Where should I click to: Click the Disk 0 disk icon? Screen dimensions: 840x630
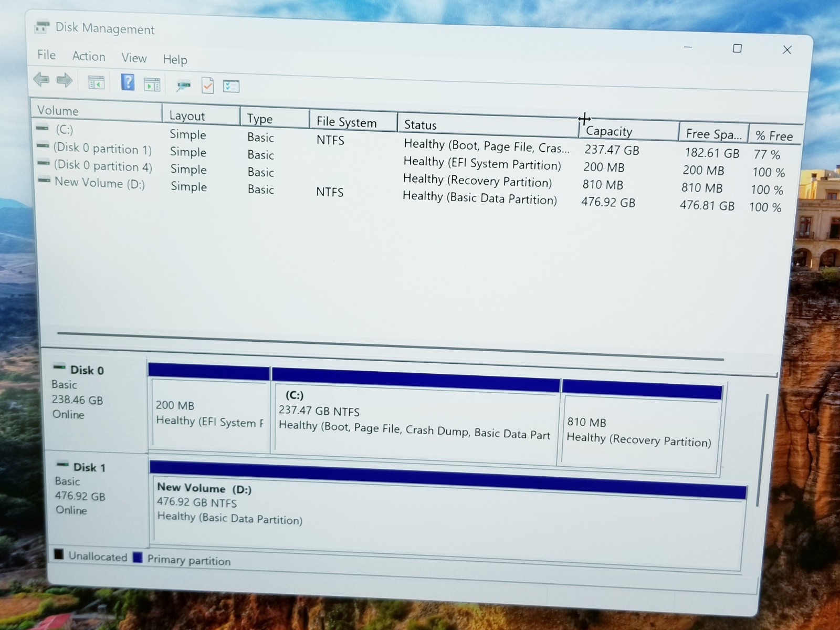coord(59,367)
